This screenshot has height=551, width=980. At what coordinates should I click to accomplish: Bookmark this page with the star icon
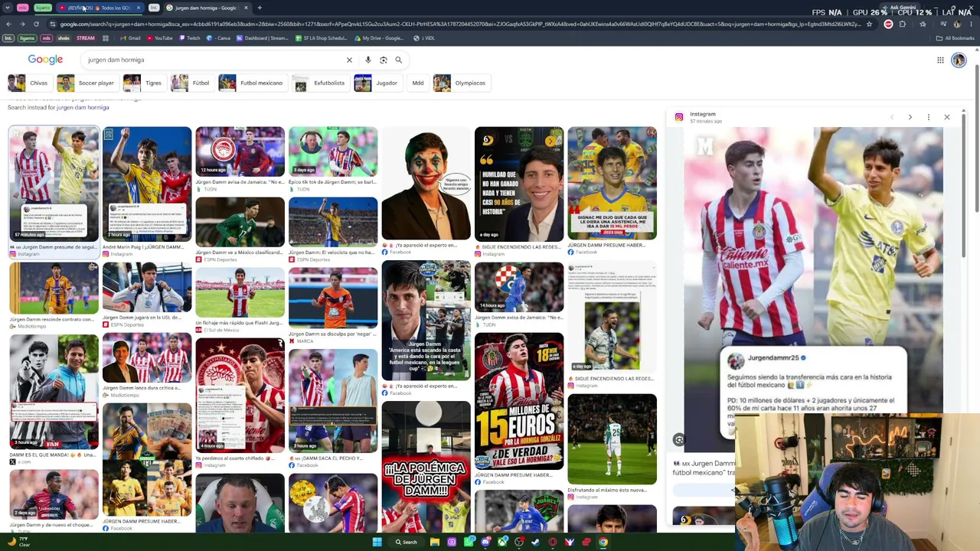(869, 24)
